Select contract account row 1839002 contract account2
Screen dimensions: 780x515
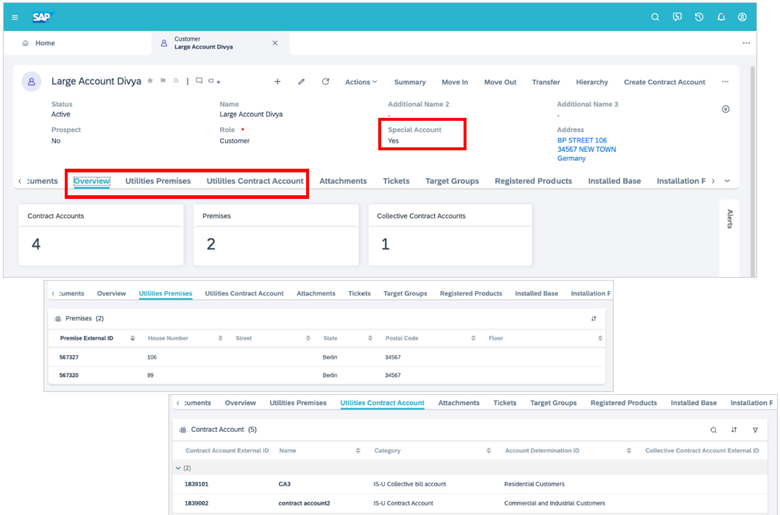(x=470, y=504)
